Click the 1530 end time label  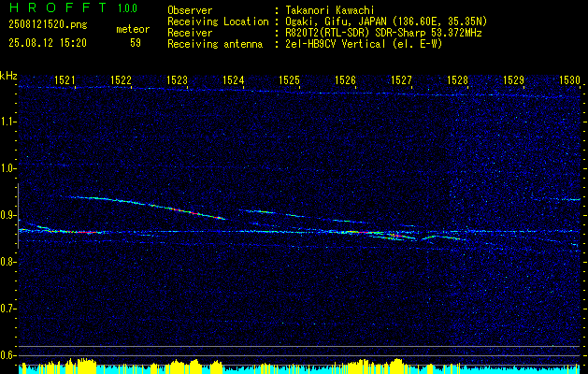coord(569,79)
